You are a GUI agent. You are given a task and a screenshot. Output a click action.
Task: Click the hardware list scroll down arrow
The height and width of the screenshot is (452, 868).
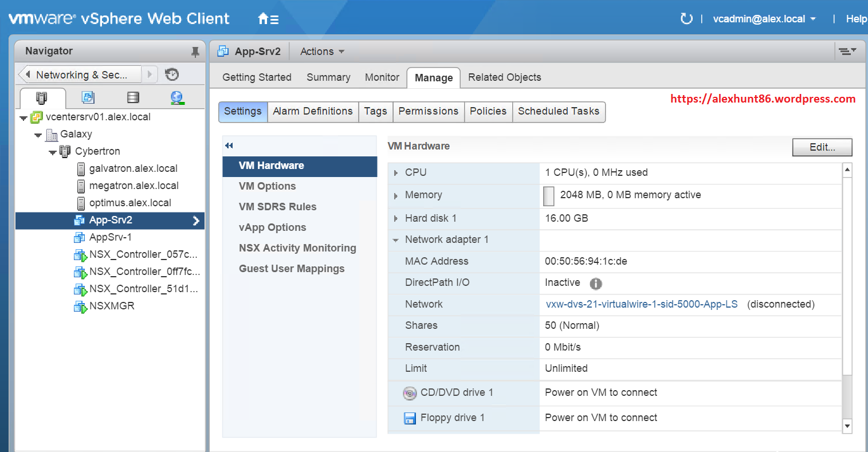pyautogui.click(x=847, y=426)
